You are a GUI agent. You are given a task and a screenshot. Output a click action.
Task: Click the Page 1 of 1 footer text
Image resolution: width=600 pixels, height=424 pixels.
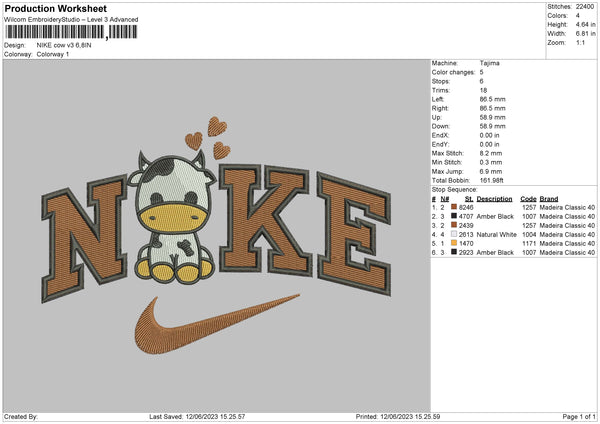coord(579,417)
